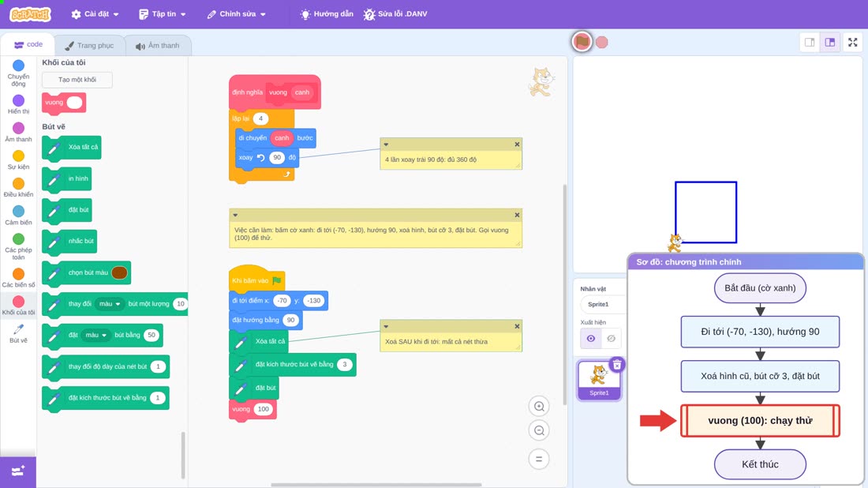Open Hướng dẫn tutorials
The width and height of the screenshot is (868, 488).
point(327,14)
